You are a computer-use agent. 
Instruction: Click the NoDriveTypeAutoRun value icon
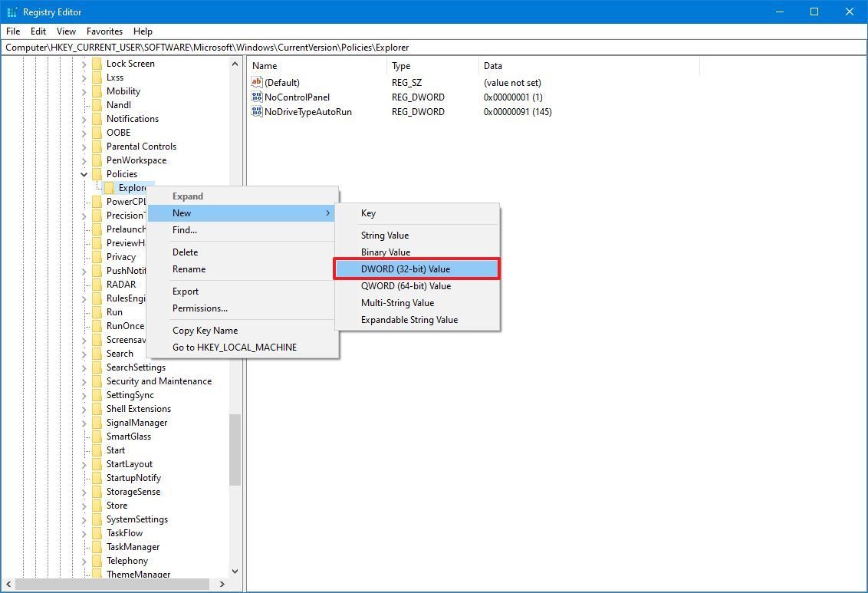pyautogui.click(x=258, y=111)
